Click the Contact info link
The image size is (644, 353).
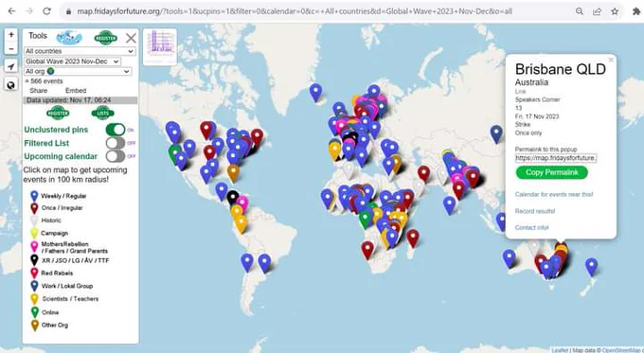tap(531, 227)
